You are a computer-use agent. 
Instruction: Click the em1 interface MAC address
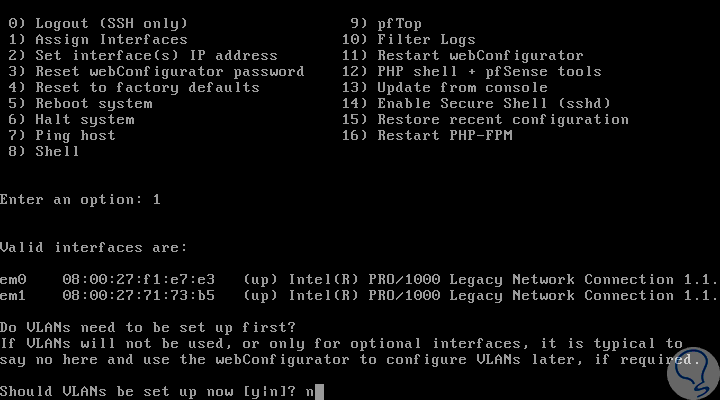(138, 295)
